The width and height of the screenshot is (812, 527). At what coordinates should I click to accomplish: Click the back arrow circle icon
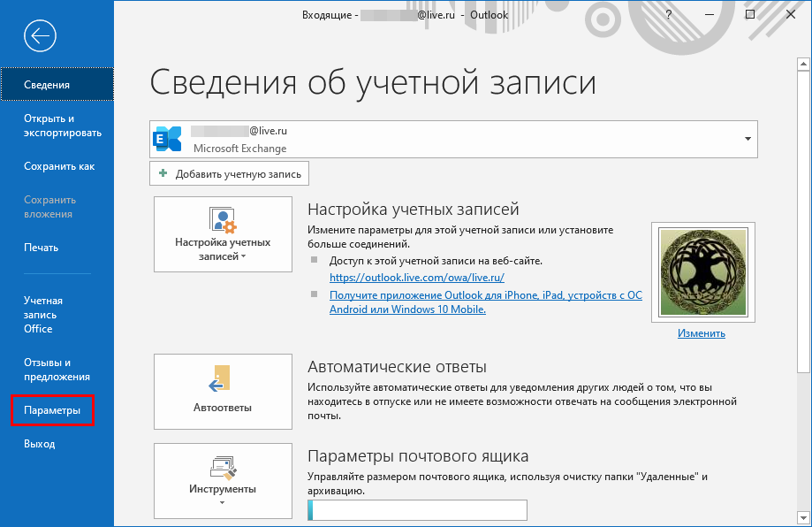(x=40, y=35)
